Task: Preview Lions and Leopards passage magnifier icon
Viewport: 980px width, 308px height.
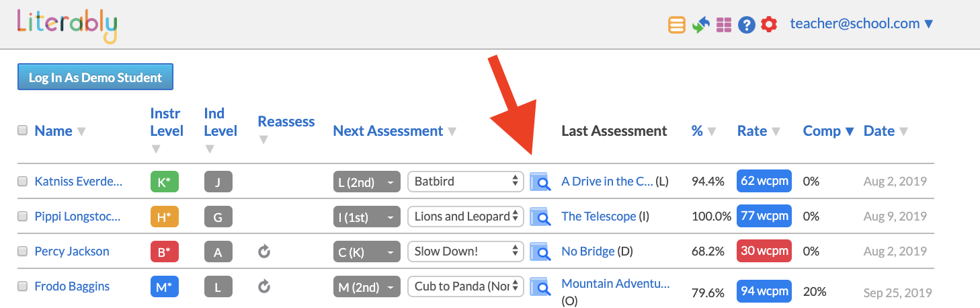Action: coord(540,217)
